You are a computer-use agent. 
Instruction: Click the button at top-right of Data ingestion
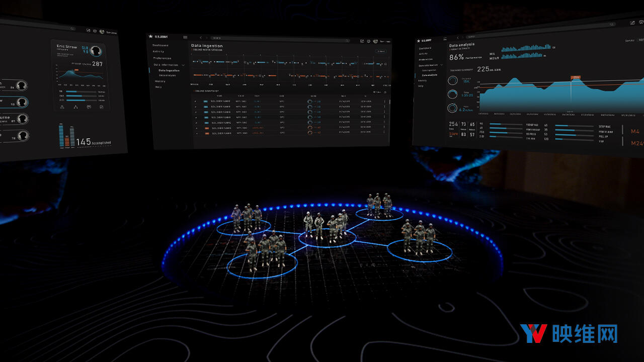tap(381, 51)
